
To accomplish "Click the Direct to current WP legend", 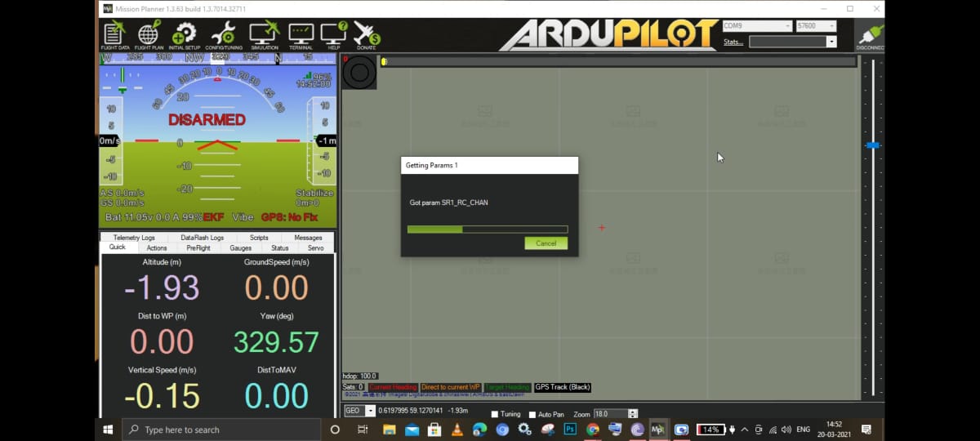I will tap(450, 387).
